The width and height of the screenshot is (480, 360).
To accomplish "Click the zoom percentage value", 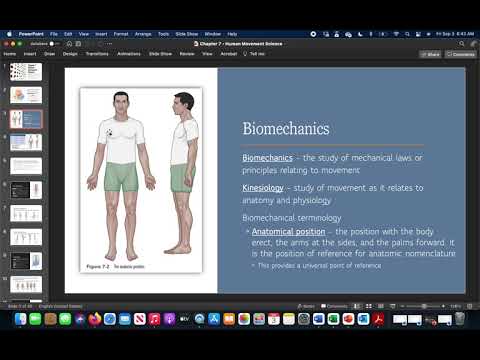I will point(456,306).
